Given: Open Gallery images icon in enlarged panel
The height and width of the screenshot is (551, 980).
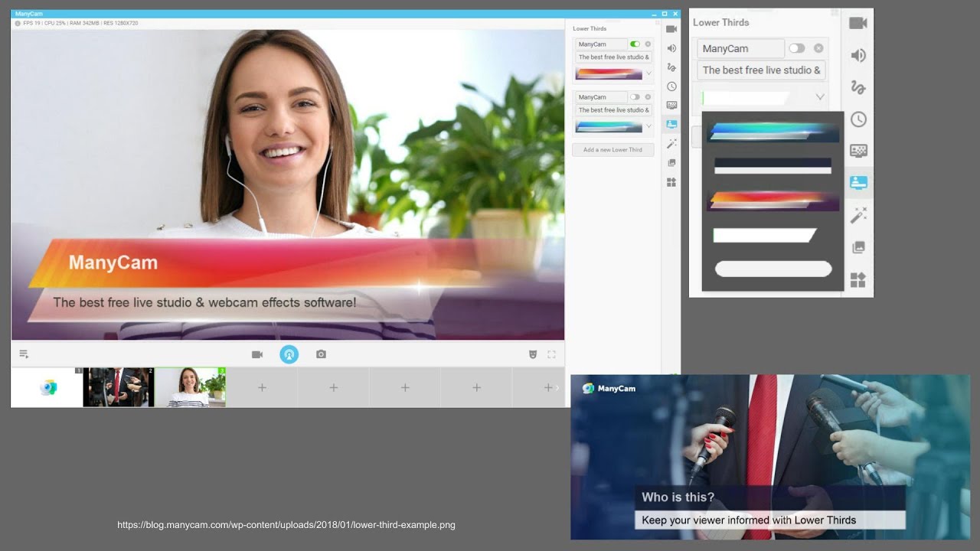Looking at the screenshot, I should pos(858,247).
